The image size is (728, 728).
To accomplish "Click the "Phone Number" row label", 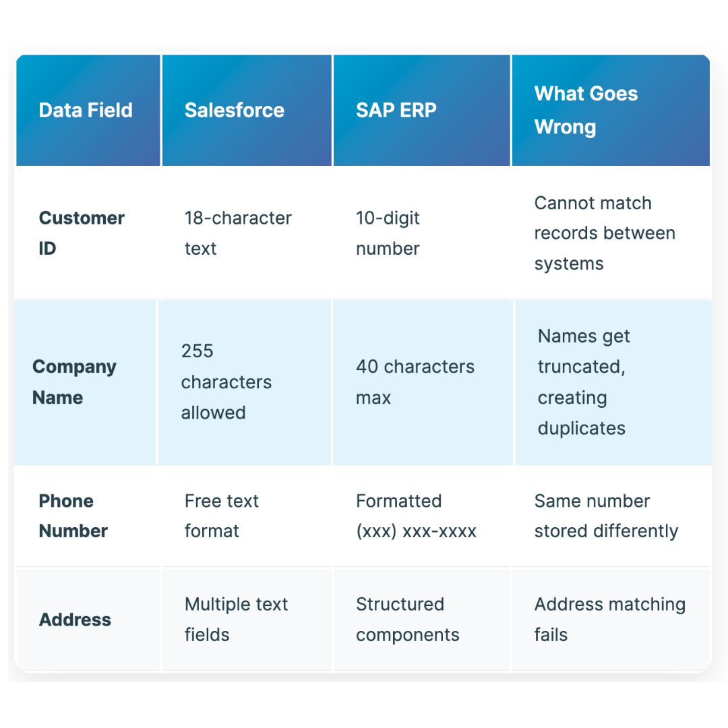I will coord(73,516).
